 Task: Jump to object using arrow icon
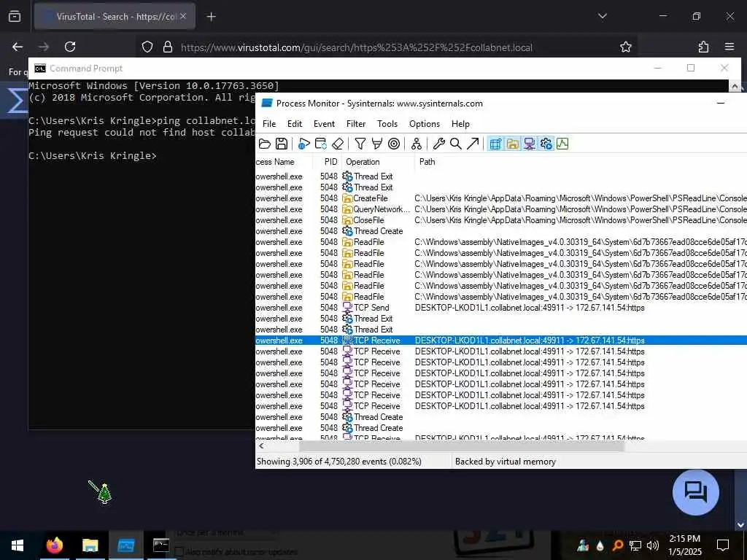(x=473, y=144)
